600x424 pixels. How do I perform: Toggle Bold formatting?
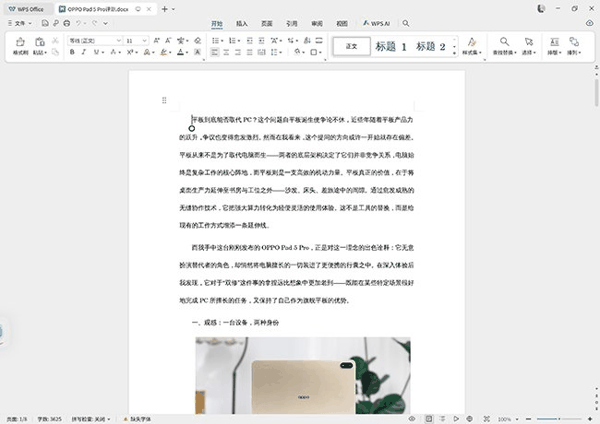point(72,54)
